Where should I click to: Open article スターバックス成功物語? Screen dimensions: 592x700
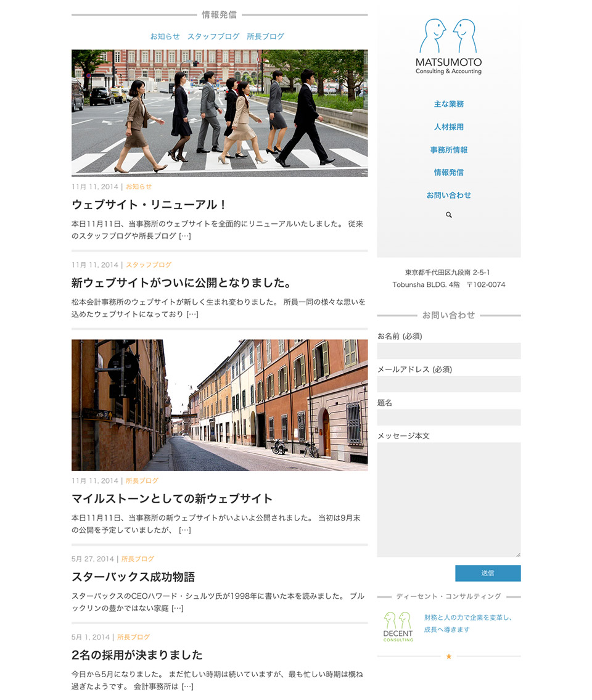[x=133, y=577]
